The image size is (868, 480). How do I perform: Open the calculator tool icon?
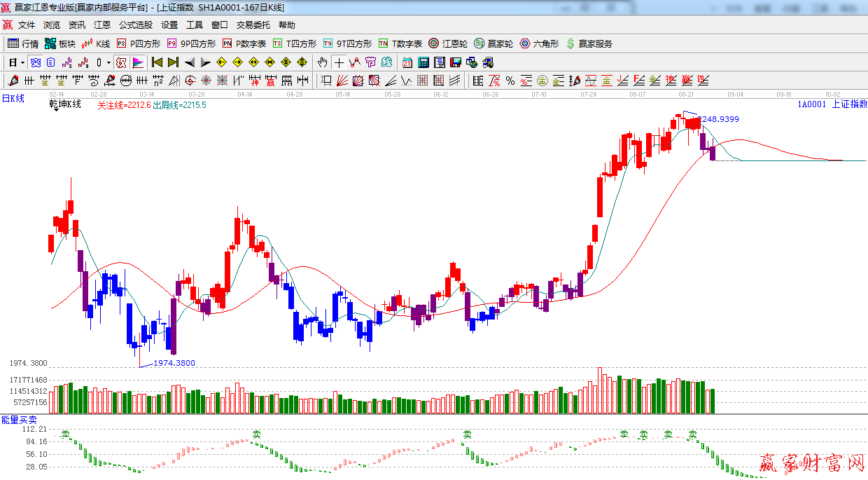pos(423,62)
